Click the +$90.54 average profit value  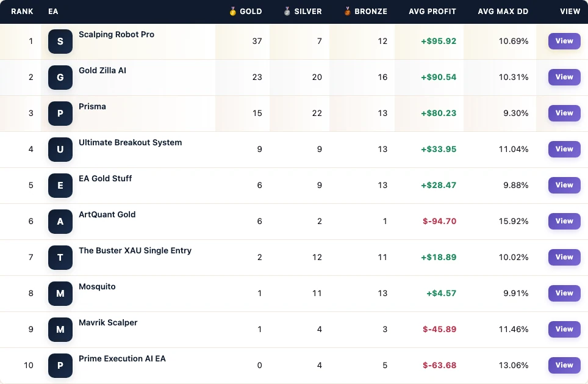[439, 78]
